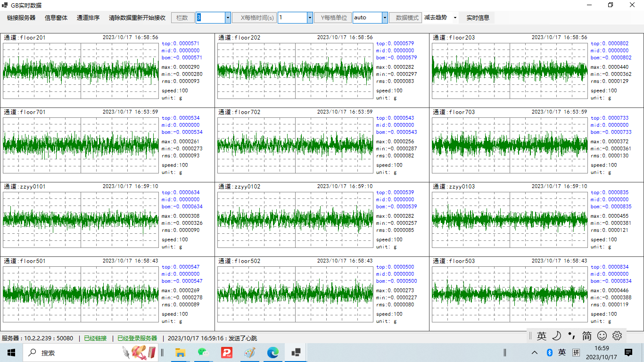644x362 pixels.
Task: Click IME toolbar moon half-width icon
Action: pyautogui.click(x=557, y=336)
